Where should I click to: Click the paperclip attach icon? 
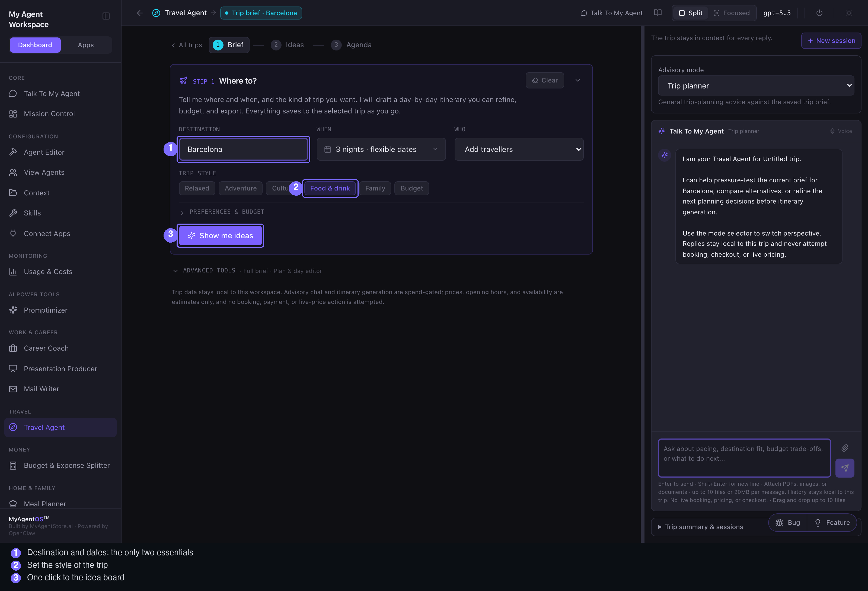845,448
